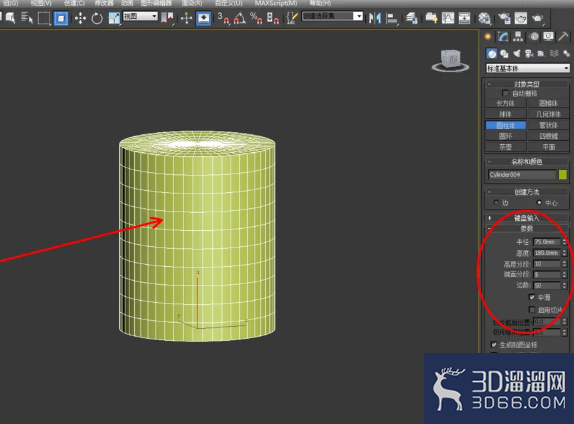Screen dimensions: 574x424
Task: Toggle the Spinner Snap button
Action: (273, 18)
